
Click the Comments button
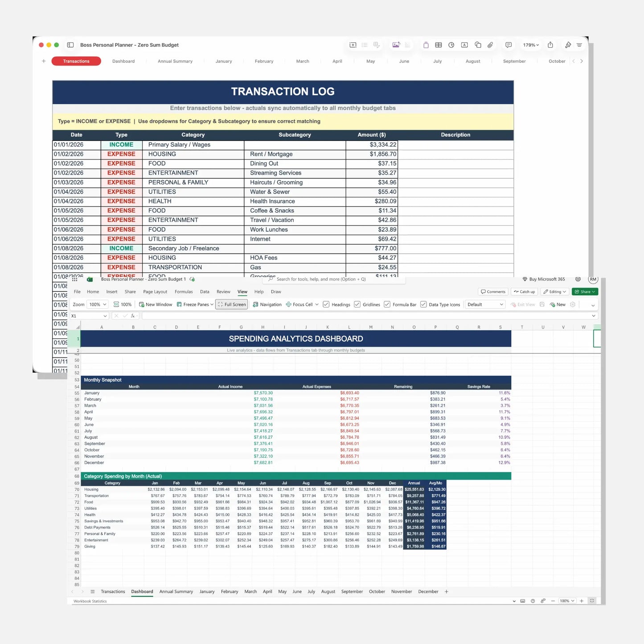493,292
